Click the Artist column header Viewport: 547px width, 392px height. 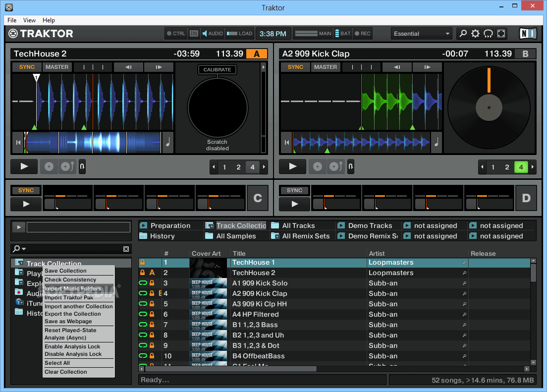tap(377, 253)
